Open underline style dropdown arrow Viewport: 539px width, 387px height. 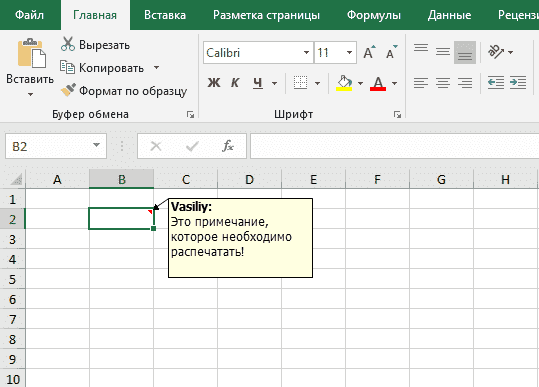(x=274, y=83)
